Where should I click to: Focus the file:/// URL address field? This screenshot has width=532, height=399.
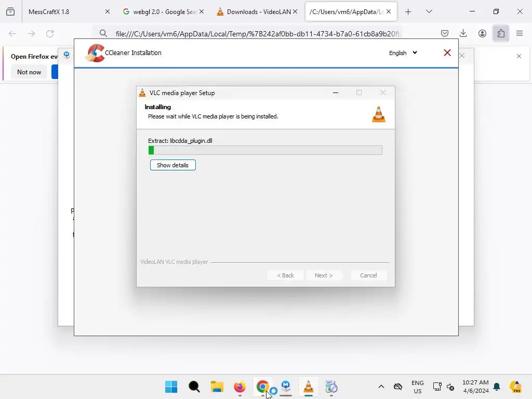tap(258, 34)
